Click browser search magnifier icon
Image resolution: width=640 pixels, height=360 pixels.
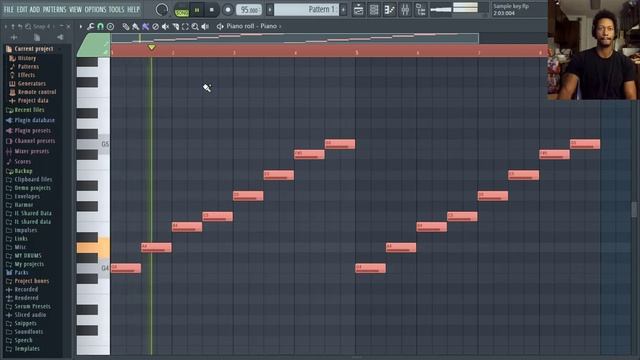[x=28, y=27]
